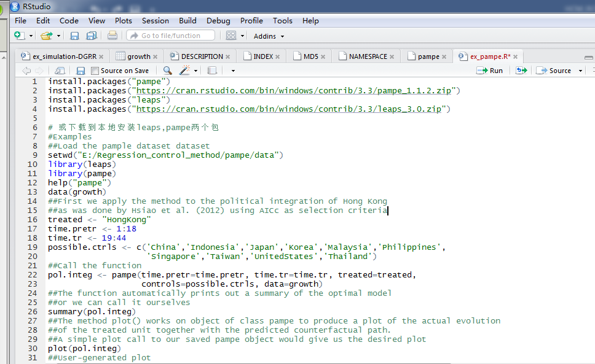Close the pampe tab

click(x=444, y=57)
